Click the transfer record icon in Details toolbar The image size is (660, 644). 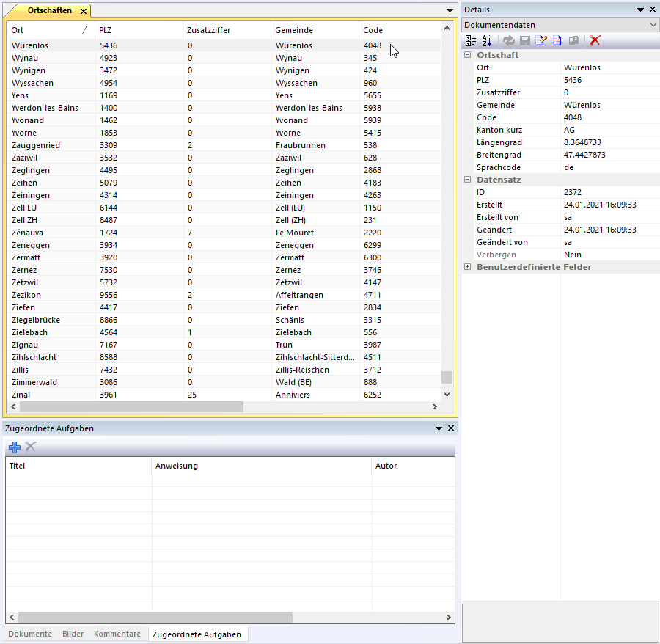[x=573, y=41]
